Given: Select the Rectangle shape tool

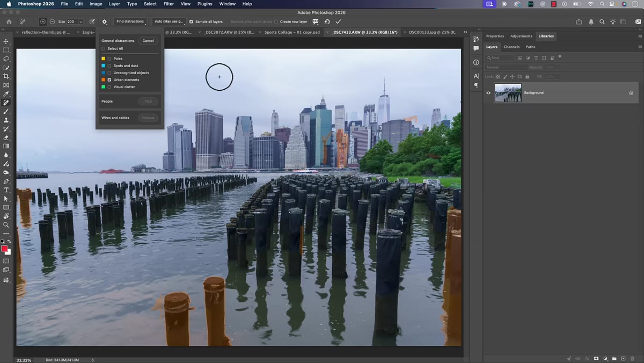Looking at the screenshot, I should [6, 207].
